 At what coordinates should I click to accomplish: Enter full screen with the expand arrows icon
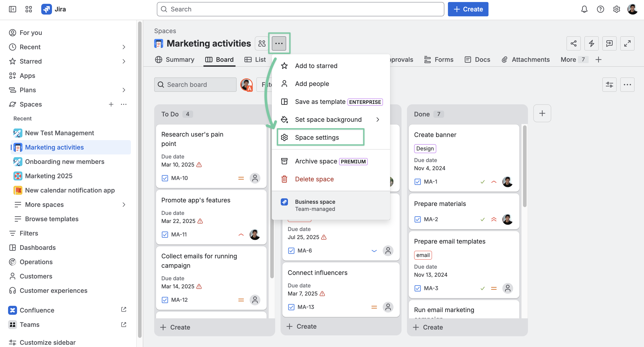[x=627, y=43]
